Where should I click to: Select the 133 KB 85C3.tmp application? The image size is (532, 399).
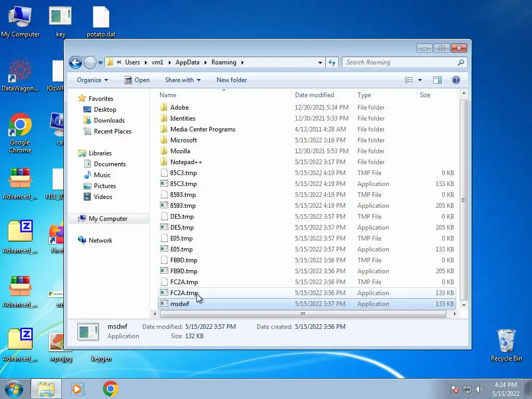(307, 184)
